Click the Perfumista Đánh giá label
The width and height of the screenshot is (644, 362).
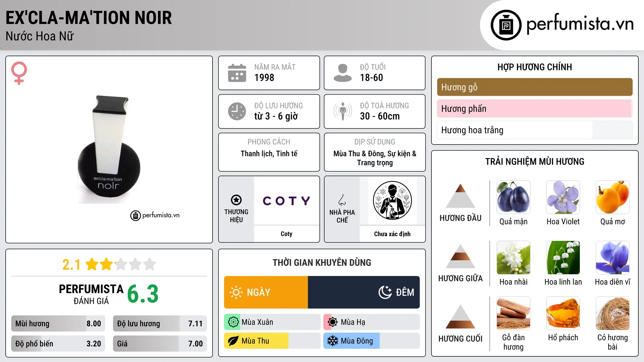point(91,294)
